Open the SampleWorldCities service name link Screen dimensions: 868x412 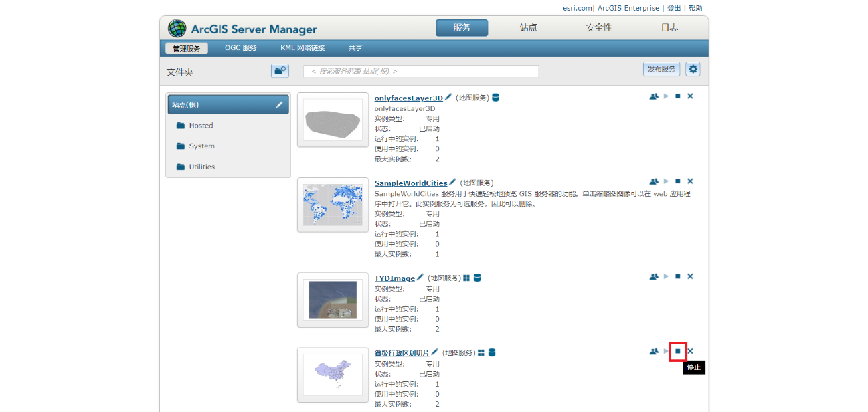[x=411, y=183]
